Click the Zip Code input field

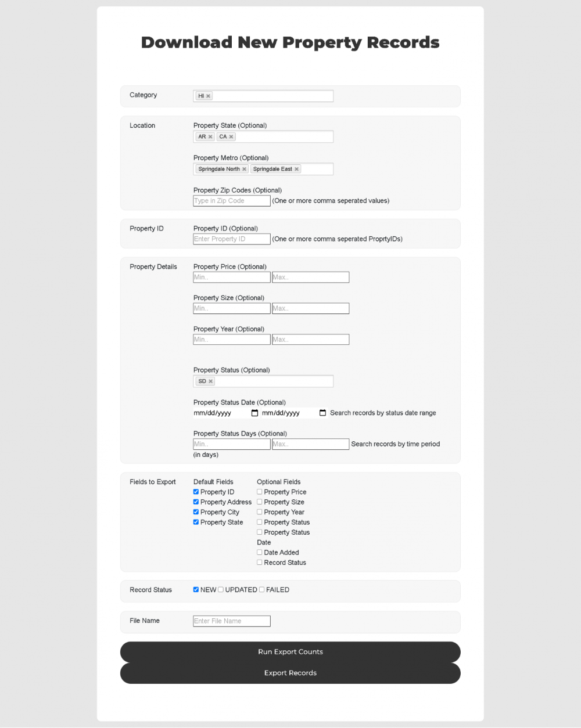click(231, 201)
